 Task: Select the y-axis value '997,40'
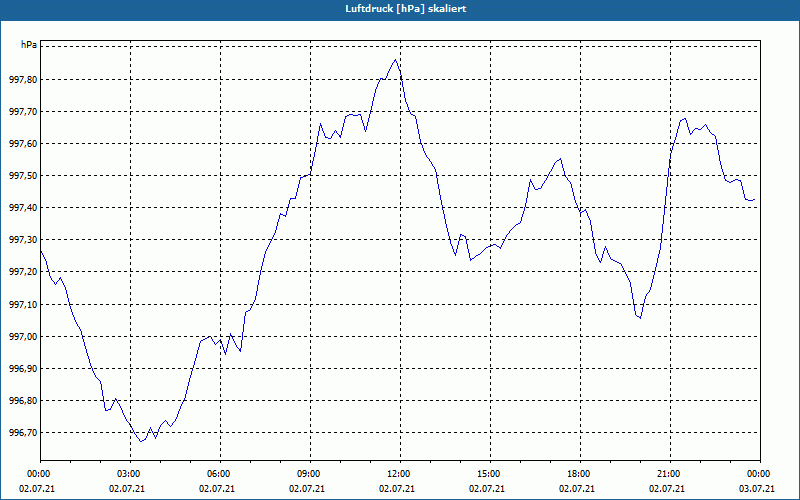point(23,208)
